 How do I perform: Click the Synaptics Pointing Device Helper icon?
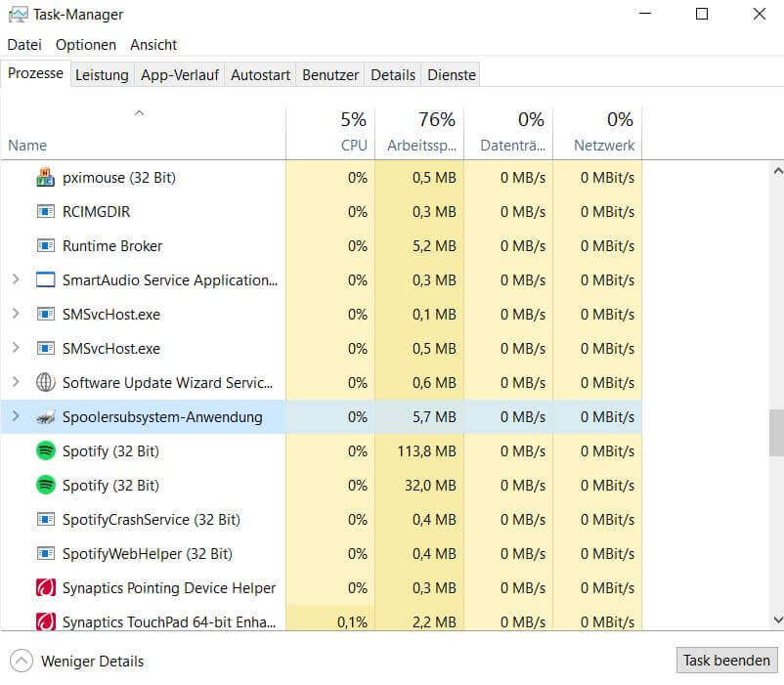(x=46, y=588)
